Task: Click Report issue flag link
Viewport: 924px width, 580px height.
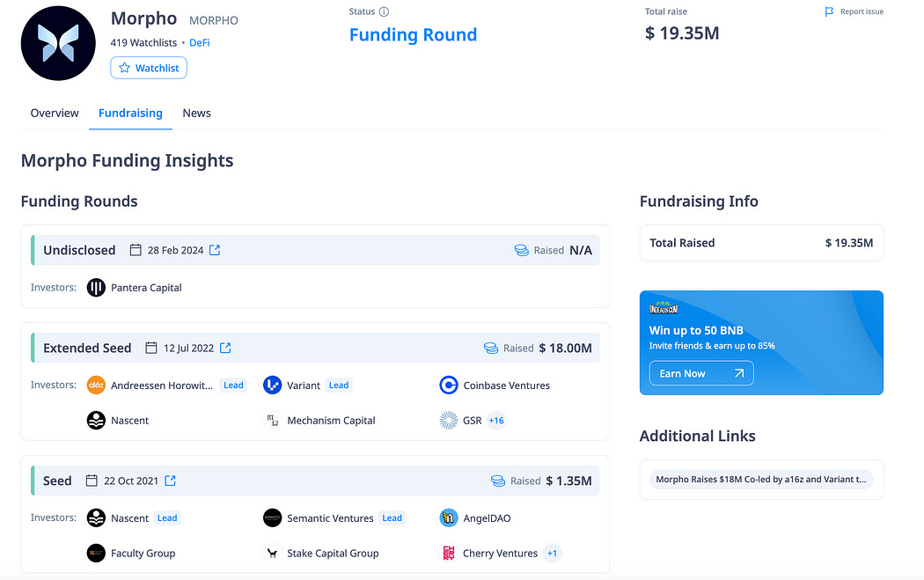Action: coord(854,11)
